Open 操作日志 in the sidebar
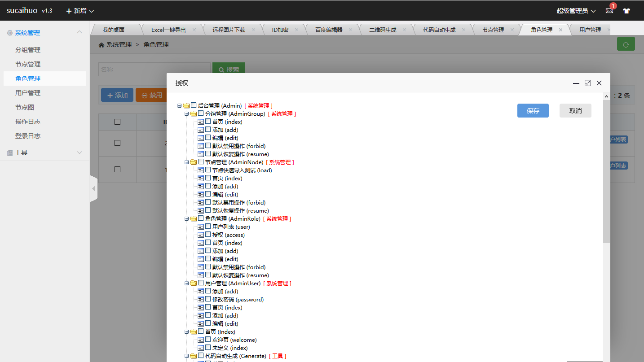The height and width of the screenshot is (362, 644). [28, 122]
